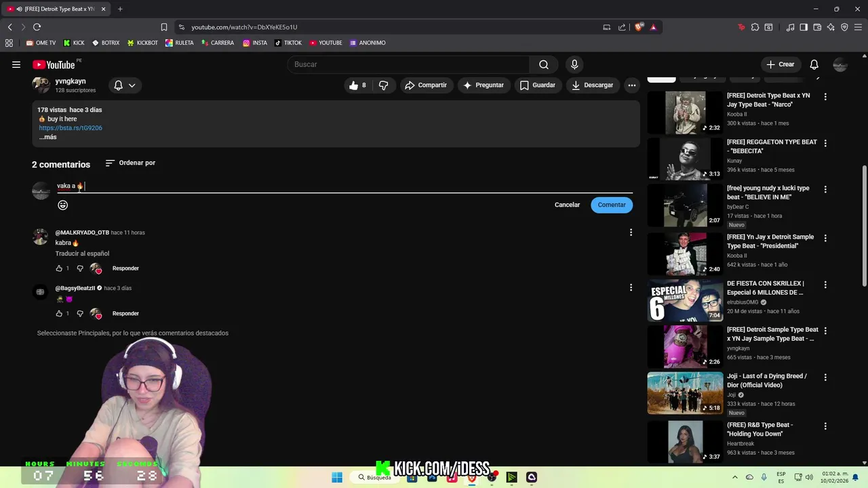Open options menu for MALKRYADO_OTB comment
Viewport: 868px width, 488px height.
pos(631,232)
